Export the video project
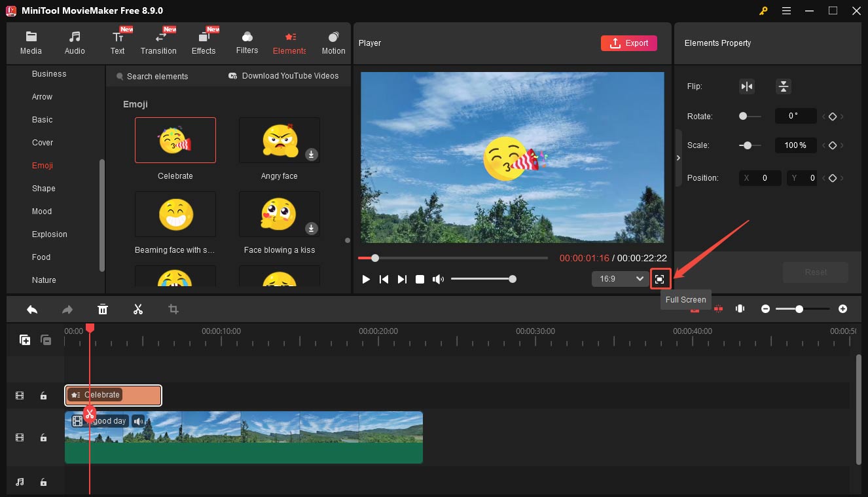This screenshot has height=497, width=868. coord(628,43)
